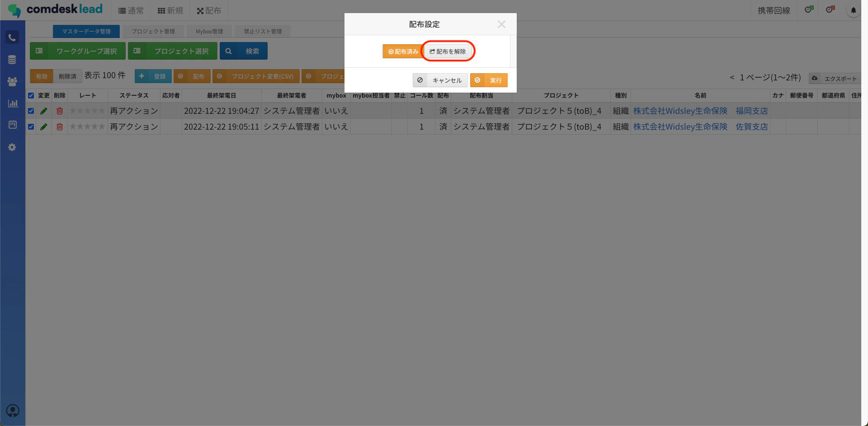Edit the 佐賀支店 row with pencil icon
The image size is (868, 426).
point(44,127)
